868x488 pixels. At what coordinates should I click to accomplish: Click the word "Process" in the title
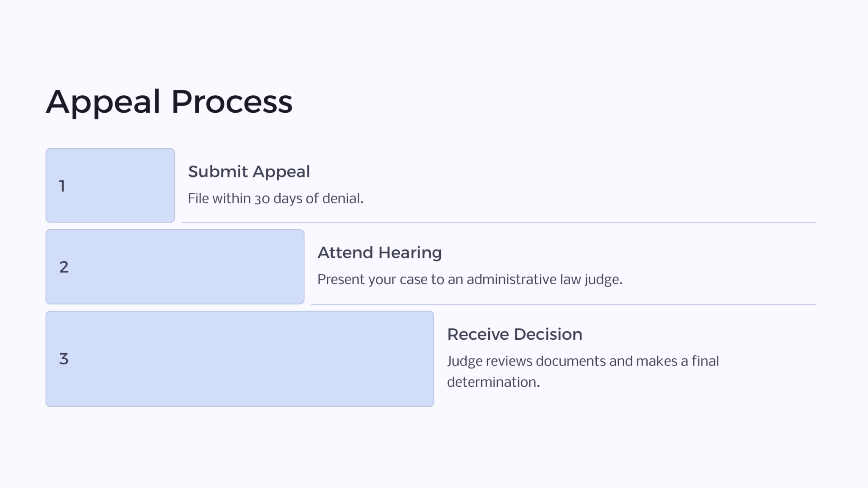point(231,102)
